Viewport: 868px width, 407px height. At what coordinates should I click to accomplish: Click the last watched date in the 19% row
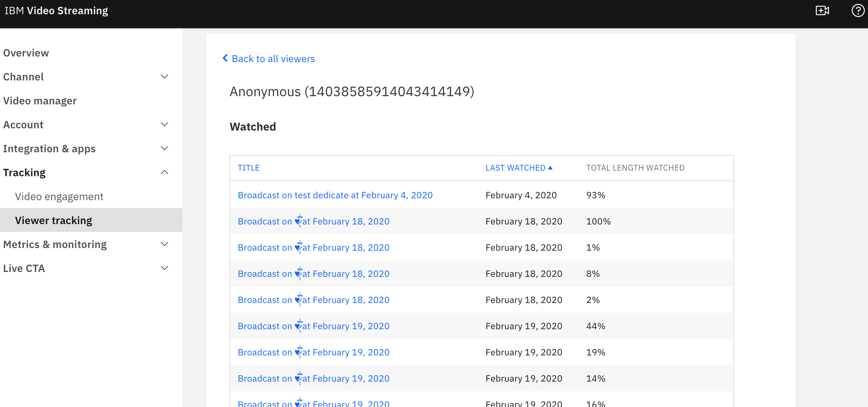(x=524, y=352)
